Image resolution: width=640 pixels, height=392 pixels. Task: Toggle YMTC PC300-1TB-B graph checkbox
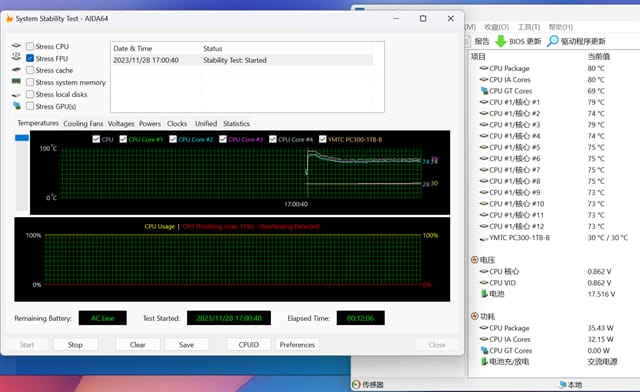point(322,139)
